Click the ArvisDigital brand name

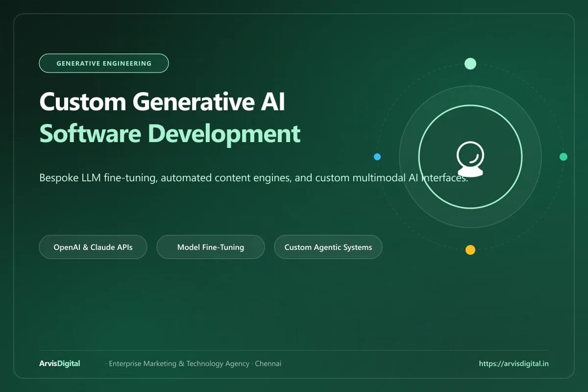[60, 364]
